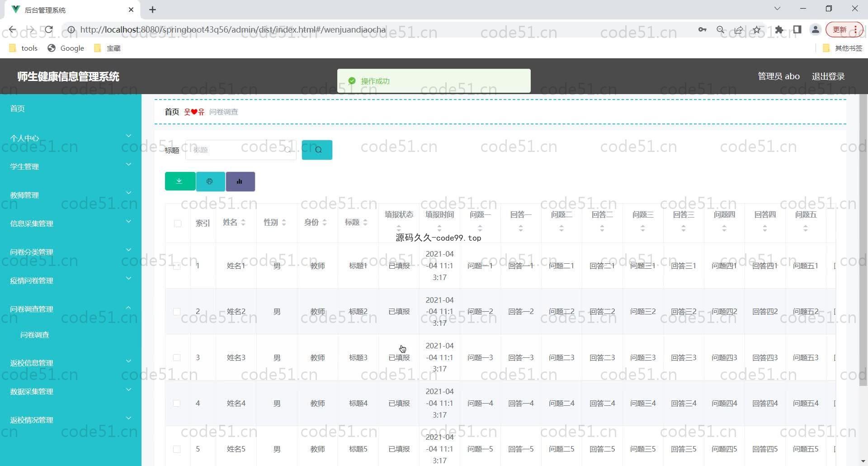868x466 pixels.
Task: Click 退出登录 to log out
Action: 828,76
